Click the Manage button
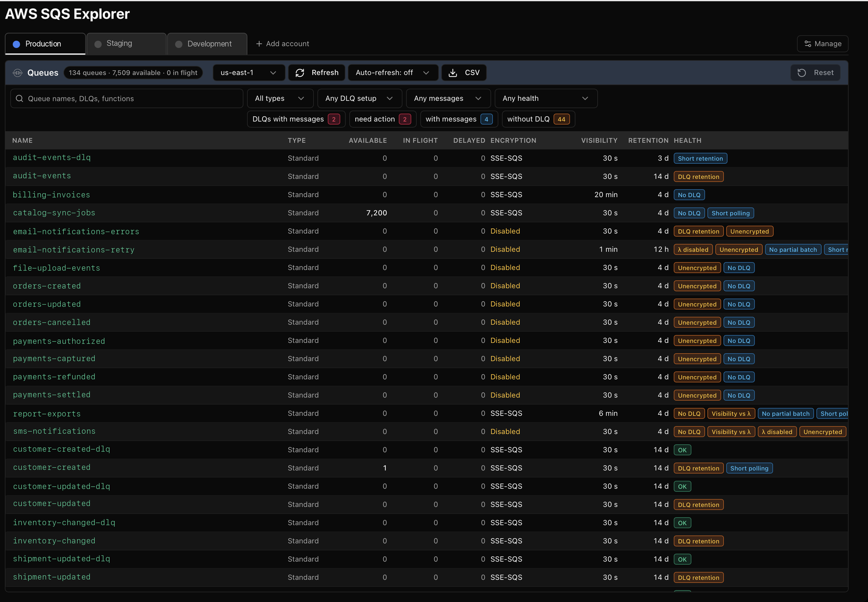 pyautogui.click(x=822, y=44)
